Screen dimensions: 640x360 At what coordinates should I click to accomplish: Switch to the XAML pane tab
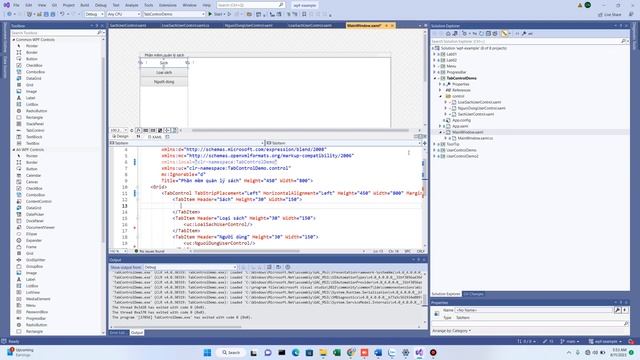click(154, 137)
